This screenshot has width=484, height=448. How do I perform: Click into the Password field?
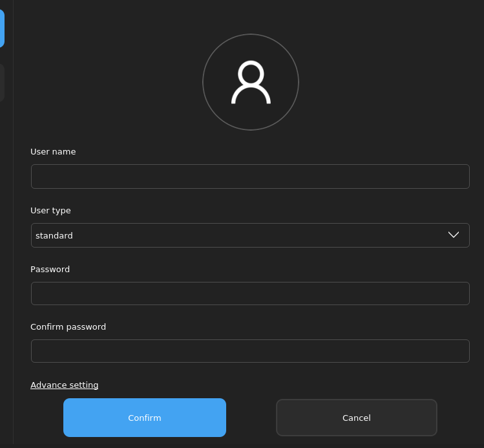coord(250,293)
